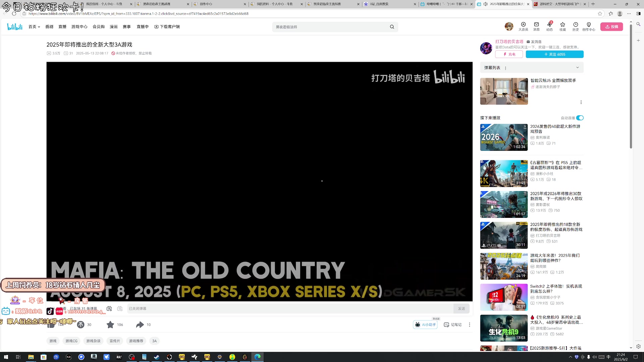Bookmark page with address bar star
644x362 pixels.
(600, 14)
